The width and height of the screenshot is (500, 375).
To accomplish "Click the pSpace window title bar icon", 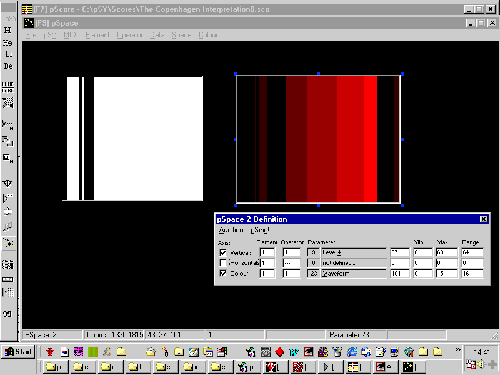I will [x=29, y=23].
